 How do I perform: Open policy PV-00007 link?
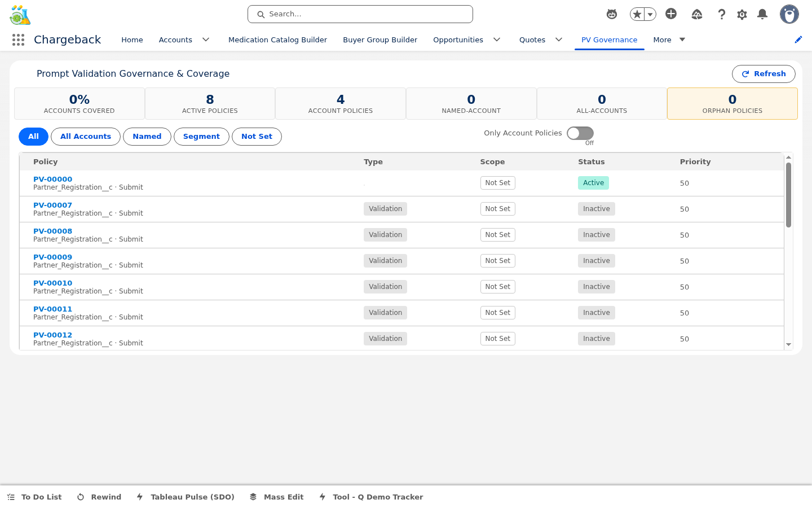52,205
